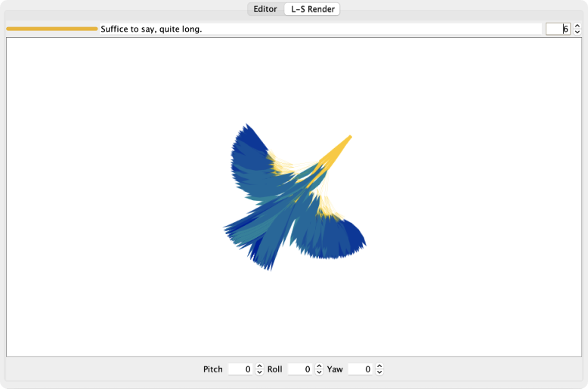The height and width of the screenshot is (389, 588).
Task: Focus the Yaw value field
Action: pos(361,369)
